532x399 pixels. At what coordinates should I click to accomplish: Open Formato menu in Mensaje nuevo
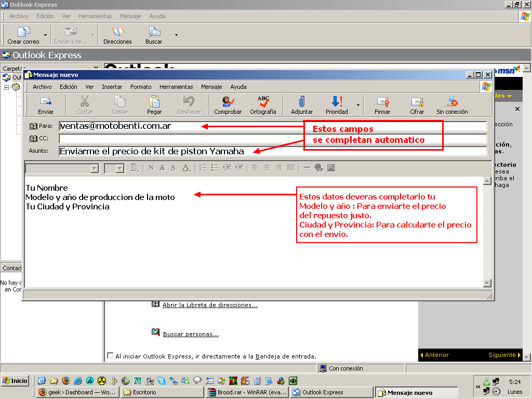point(141,87)
